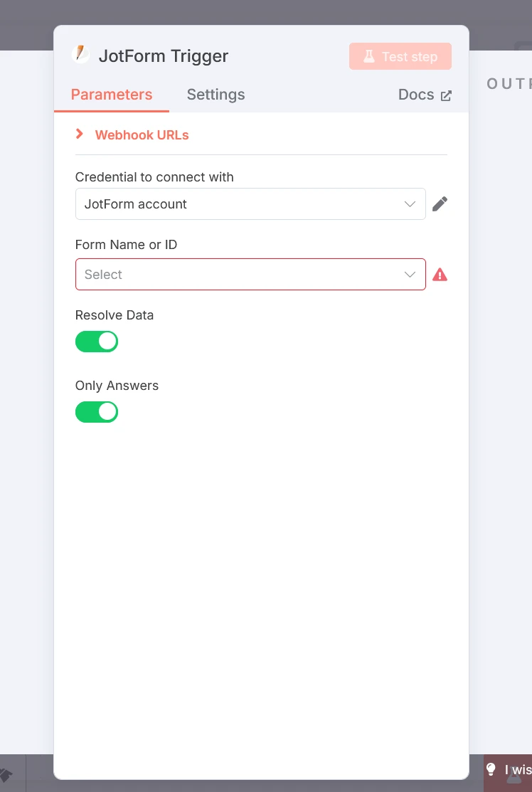Click the red warning triangle beside Form Name
Image resolution: width=532 pixels, height=792 pixels.
point(440,274)
